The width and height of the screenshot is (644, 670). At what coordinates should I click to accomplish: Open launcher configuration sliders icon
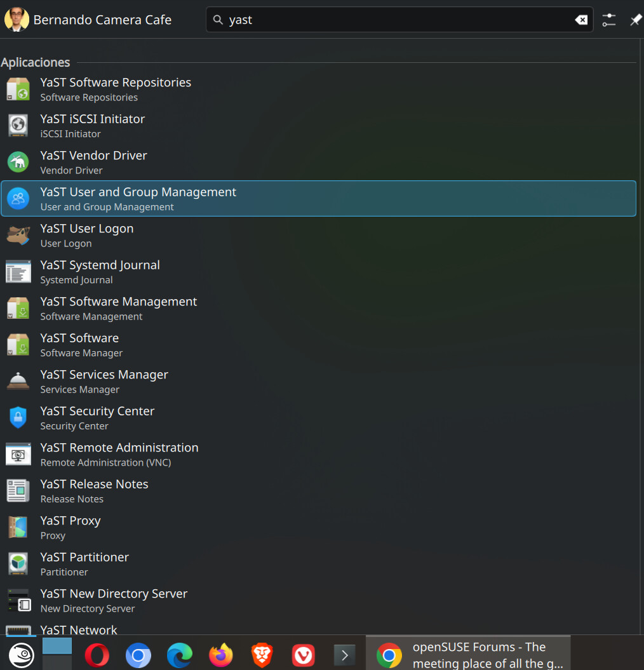608,20
